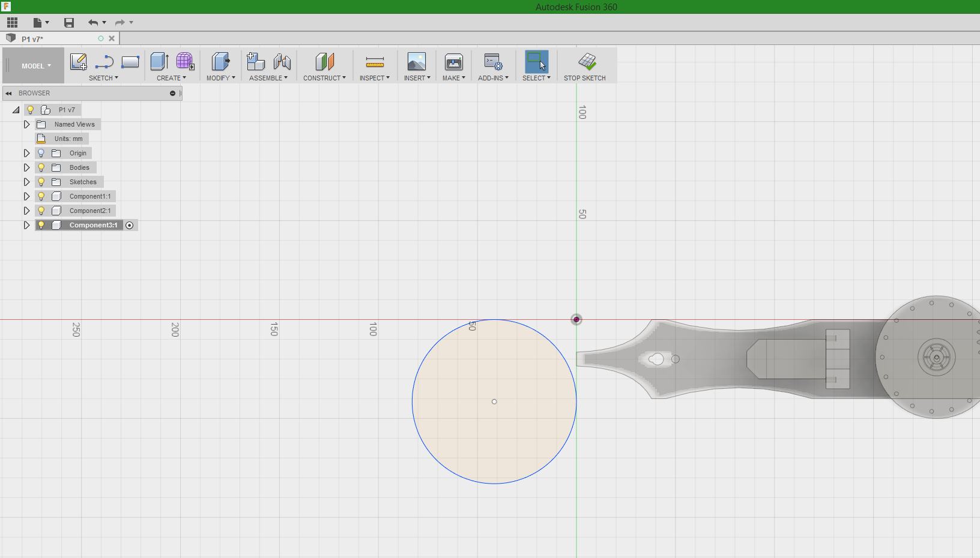Click the New Component assemble icon

coord(256,61)
